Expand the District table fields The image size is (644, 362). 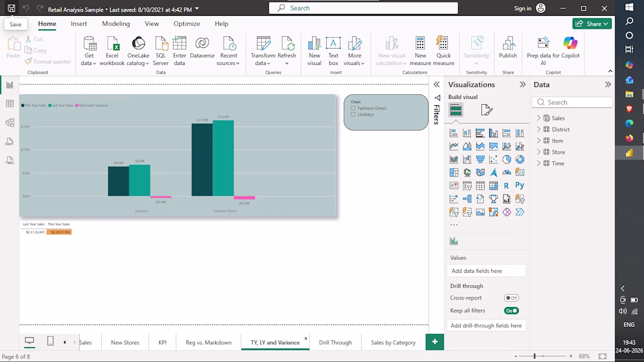click(539, 129)
